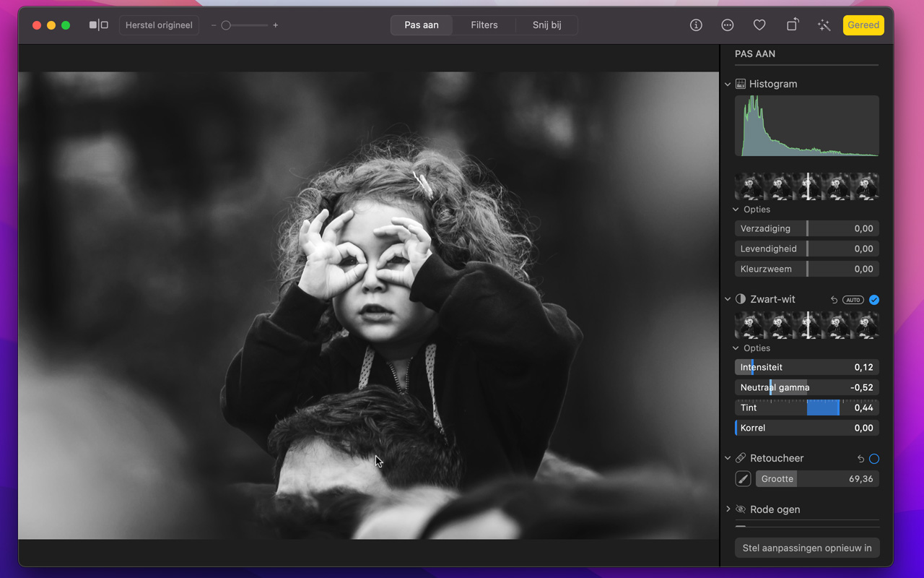
Task: Switch to the Snij bij tab
Action: [x=546, y=25]
